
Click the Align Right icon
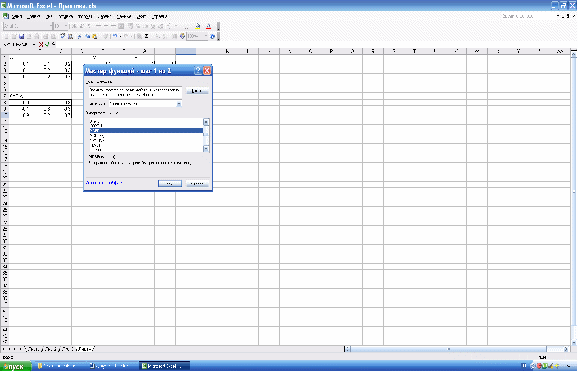(x=113, y=26)
